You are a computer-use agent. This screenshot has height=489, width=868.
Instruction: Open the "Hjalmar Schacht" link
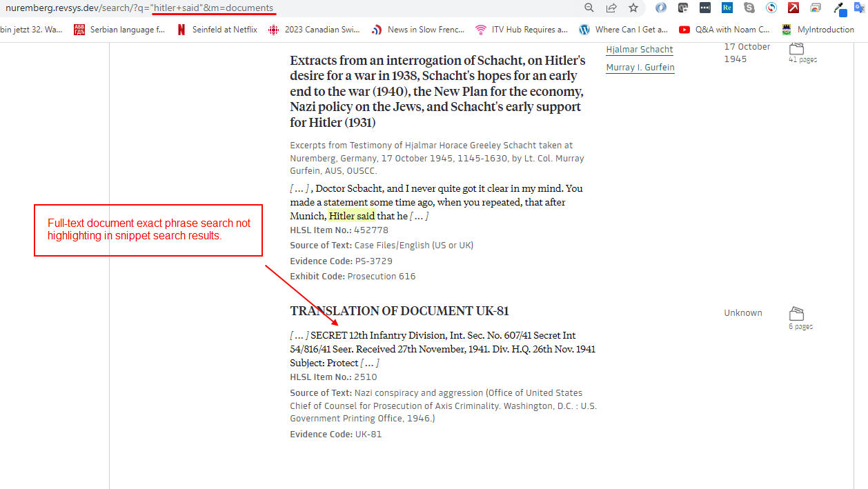click(x=639, y=49)
